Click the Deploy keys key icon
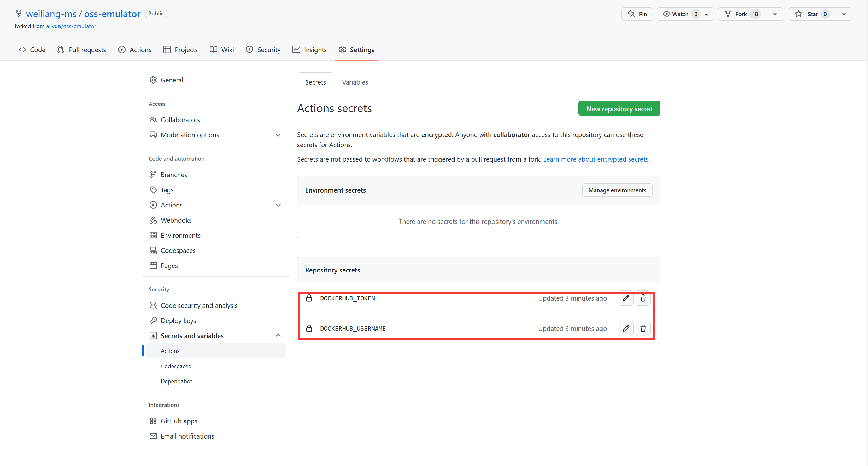Screen dimensions: 868x466 [x=153, y=320]
